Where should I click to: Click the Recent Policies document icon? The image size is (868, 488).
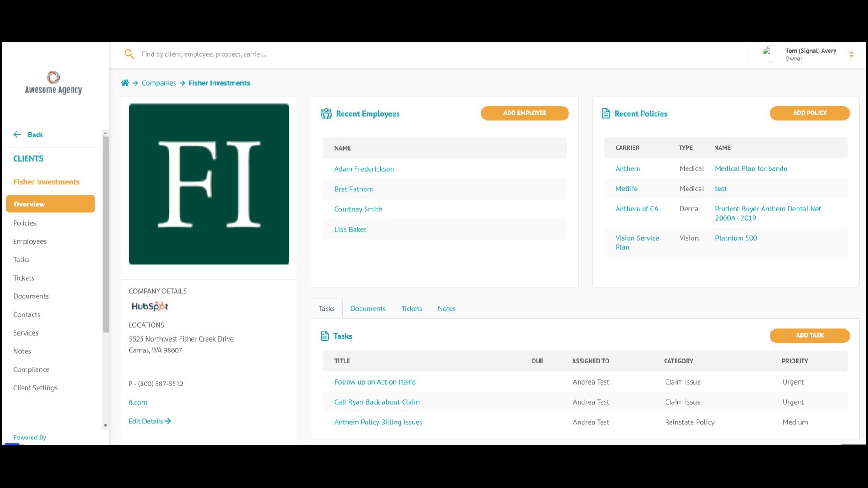point(606,114)
